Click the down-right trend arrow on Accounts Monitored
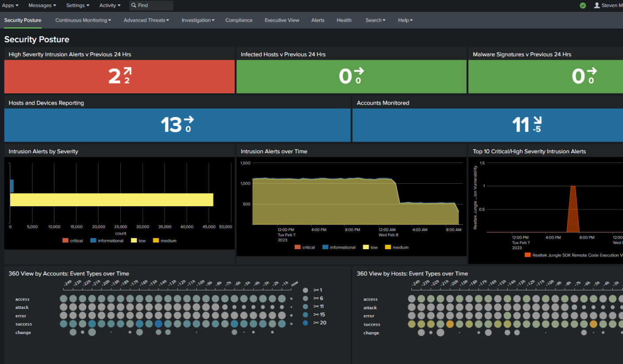Screen dimensions: 623x364 (x=537, y=120)
